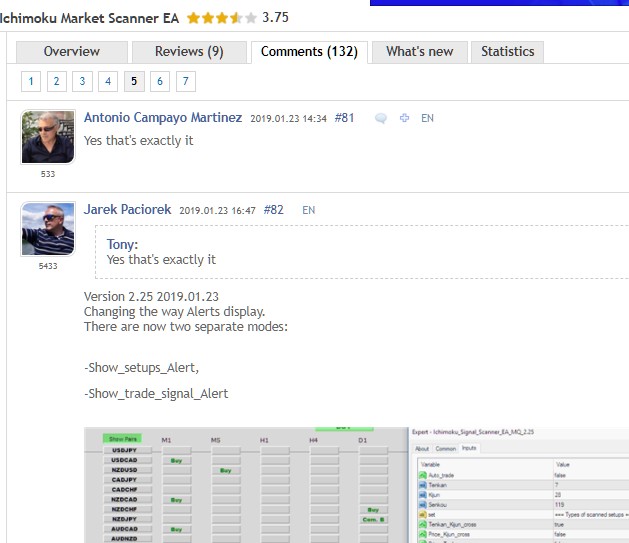The image size is (629, 543).
Task: Open the permalink #82
Action: coord(274,210)
